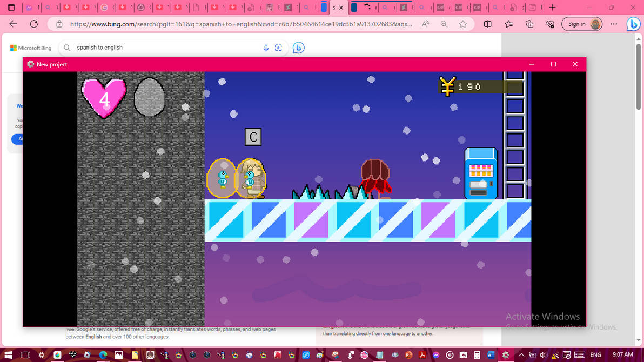
Task: Open Edge split screen
Action: (487, 24)
